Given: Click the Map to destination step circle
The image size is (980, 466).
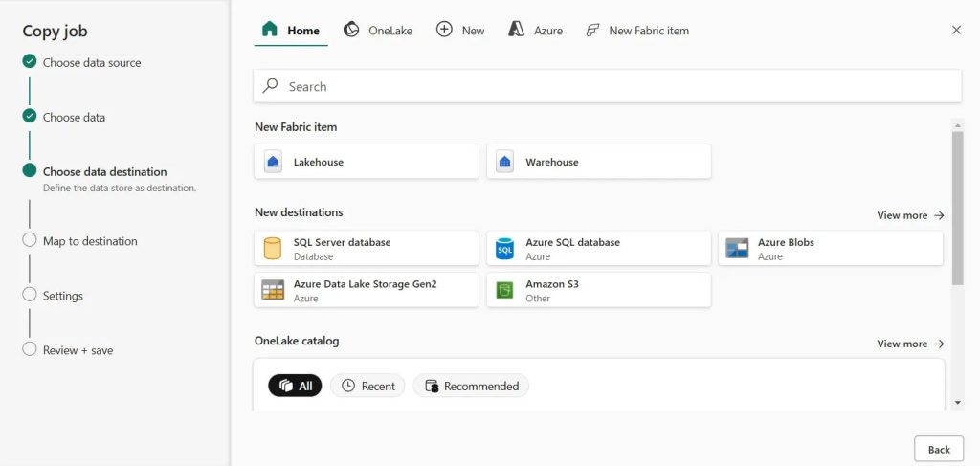Looking at the screenshot, I should click(30, 240).
